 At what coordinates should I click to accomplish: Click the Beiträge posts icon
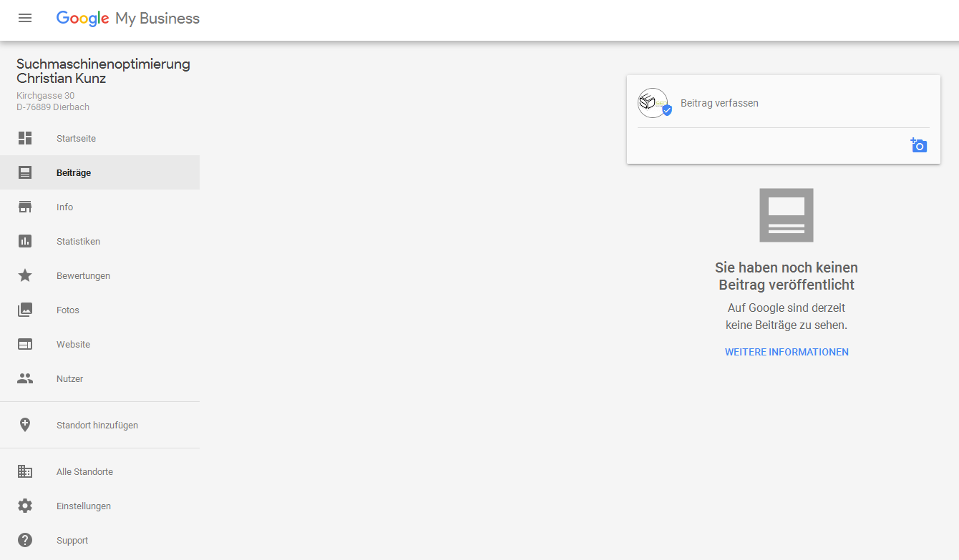[25, 172]
